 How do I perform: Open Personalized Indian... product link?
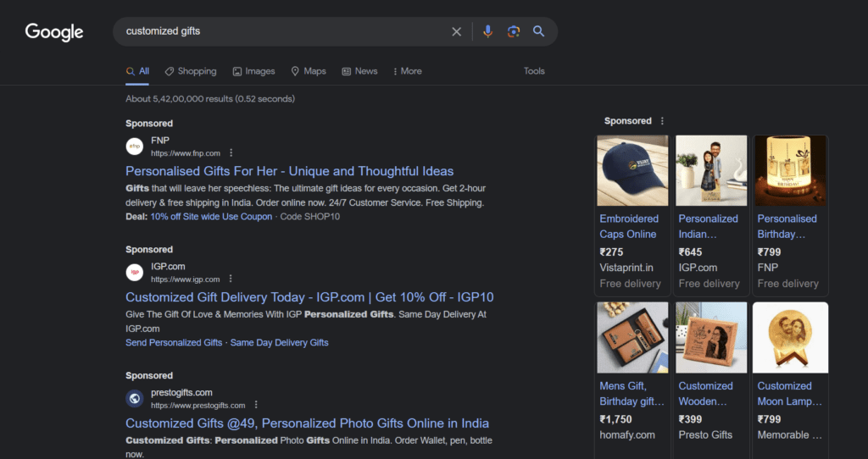tap(708, 227)
